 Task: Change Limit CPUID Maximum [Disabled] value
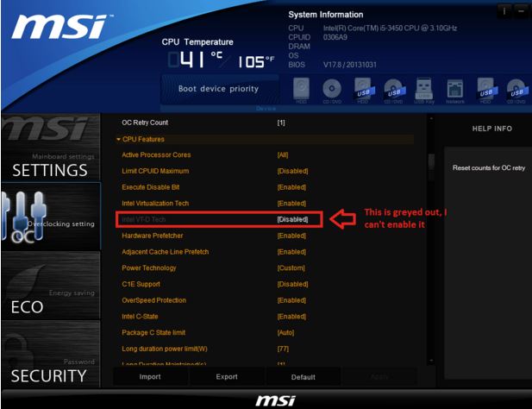tap(292, 171)
